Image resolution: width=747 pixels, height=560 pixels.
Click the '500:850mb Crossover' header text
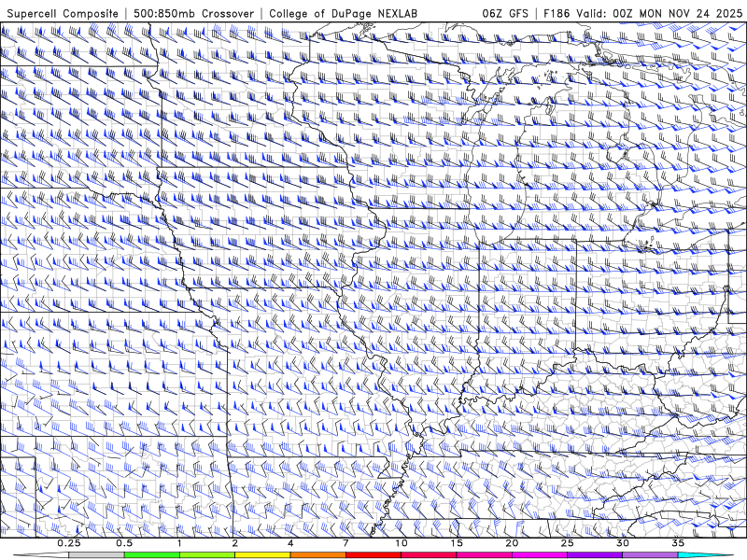point(194,14)
